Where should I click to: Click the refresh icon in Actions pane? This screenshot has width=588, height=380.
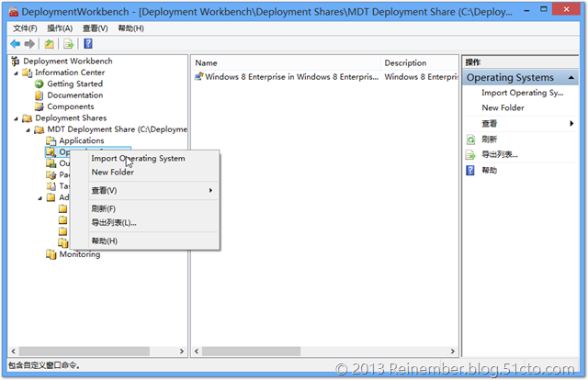pos(470,140)
